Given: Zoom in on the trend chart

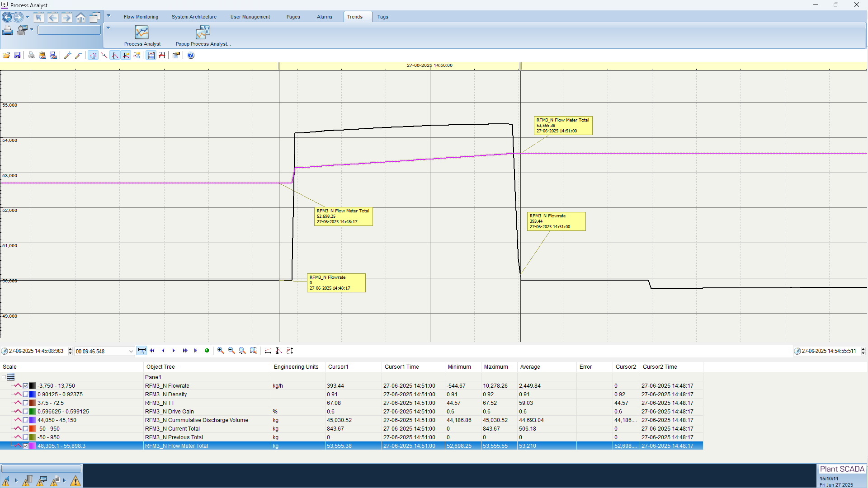Looking at the screenshot, I should click(221, 351).
